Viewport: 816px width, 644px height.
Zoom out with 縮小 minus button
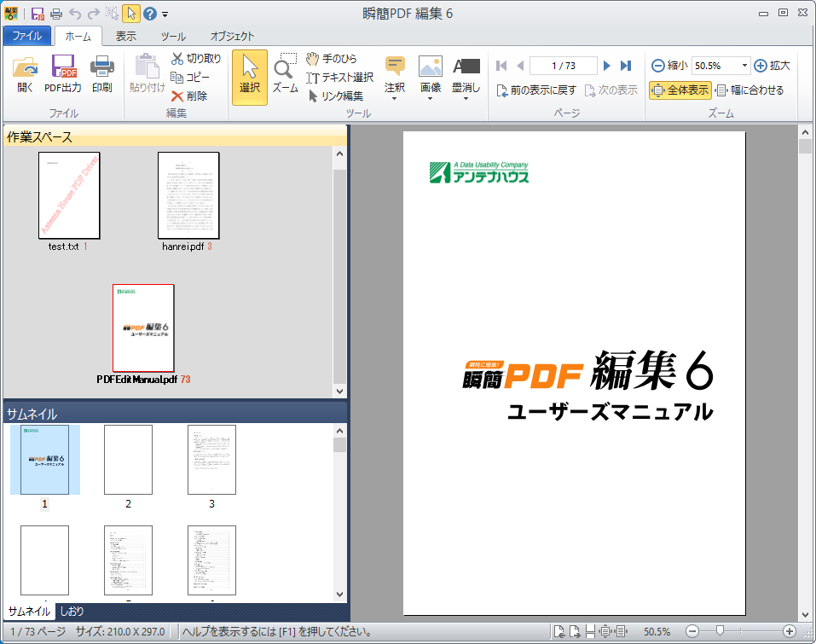point(669,66)
